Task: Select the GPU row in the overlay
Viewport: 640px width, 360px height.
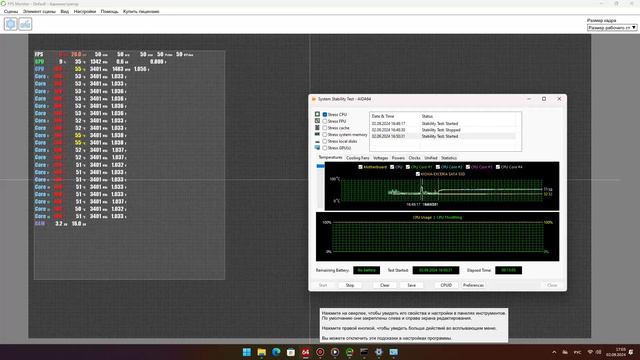Action: point(101,62)
